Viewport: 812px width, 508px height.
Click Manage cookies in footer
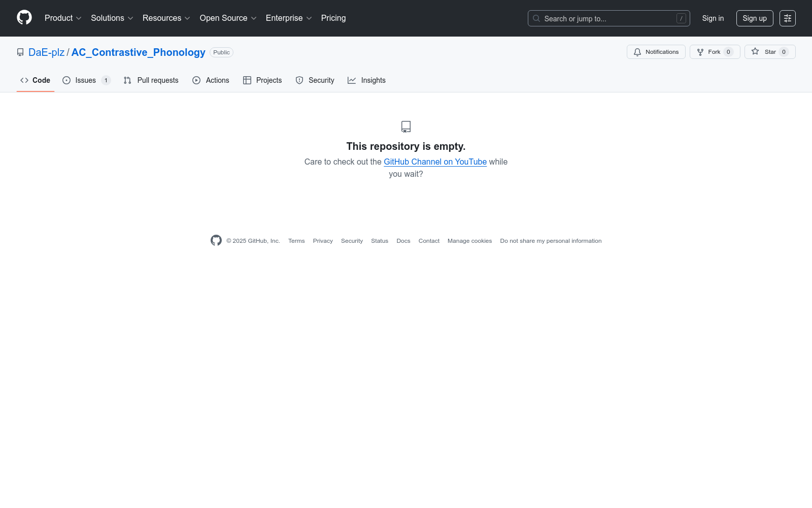pos(469,241)
